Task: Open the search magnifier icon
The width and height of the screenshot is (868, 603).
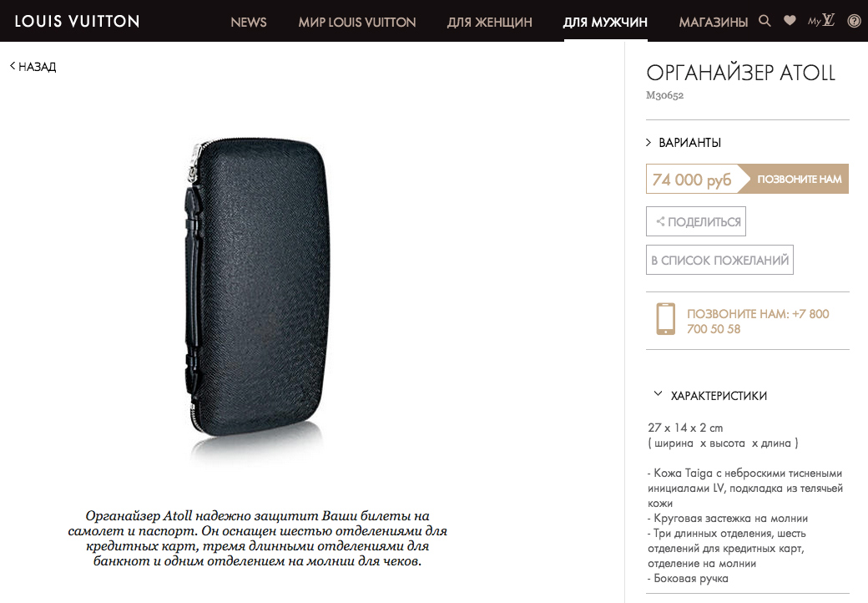Action: point(765,21)
